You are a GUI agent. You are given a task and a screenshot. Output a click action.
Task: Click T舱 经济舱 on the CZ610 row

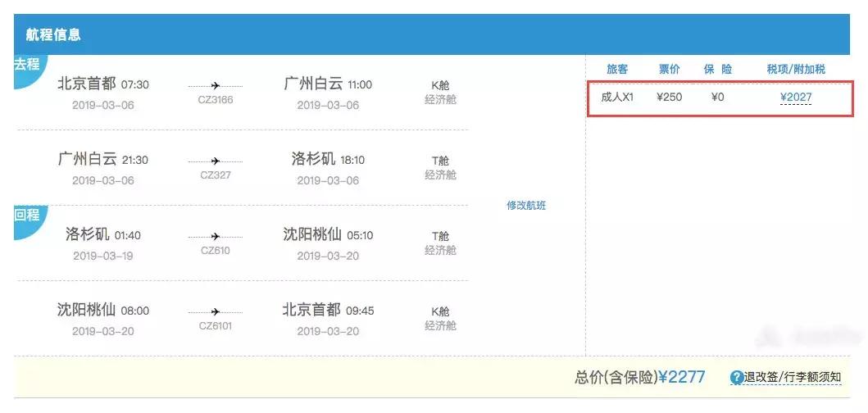coord(441,243)
